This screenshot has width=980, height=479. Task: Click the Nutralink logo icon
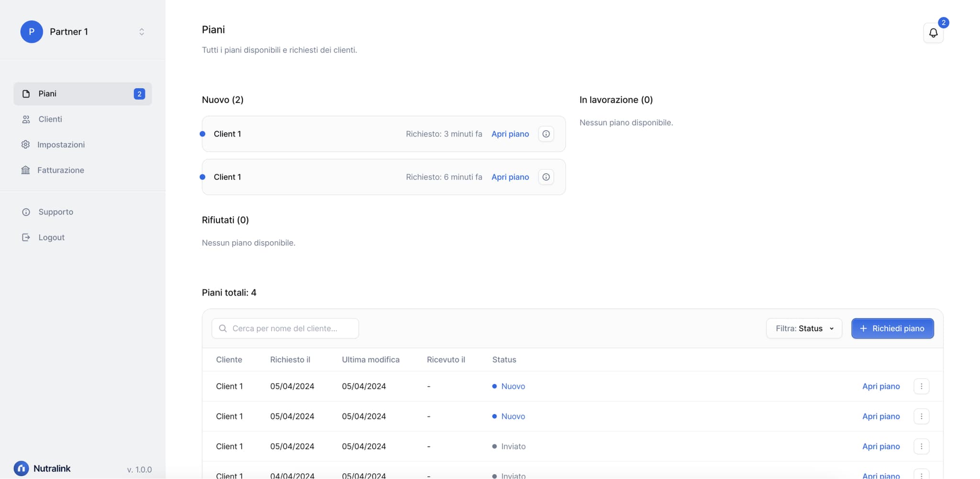click(x=21, y=468)
